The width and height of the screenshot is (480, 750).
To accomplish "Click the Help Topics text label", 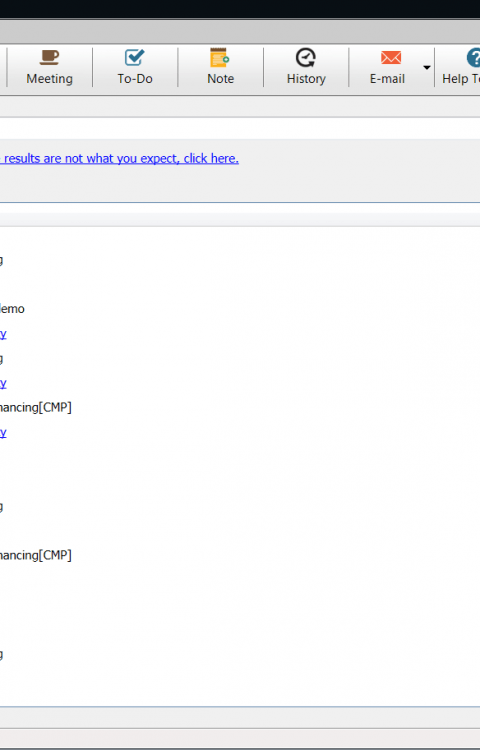I will [x=461, y=78].
